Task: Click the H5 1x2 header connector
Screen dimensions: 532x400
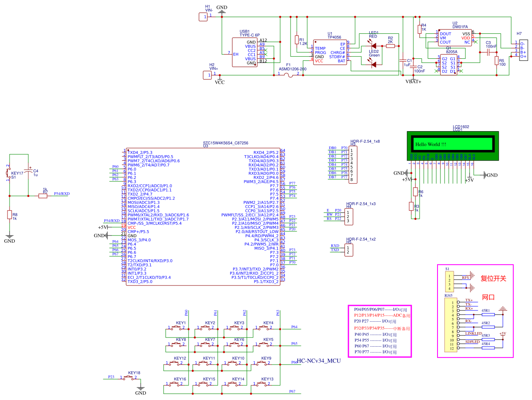Action: [349, 250]
